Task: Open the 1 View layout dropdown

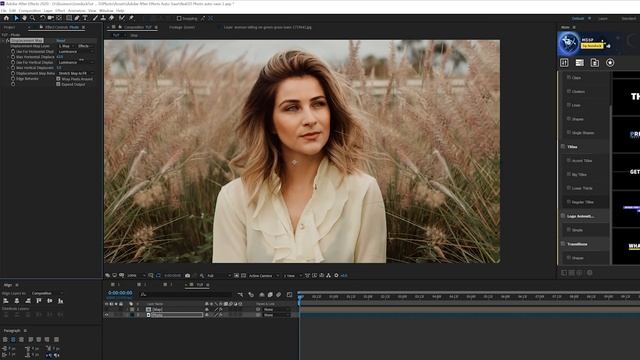Action: 293,276
